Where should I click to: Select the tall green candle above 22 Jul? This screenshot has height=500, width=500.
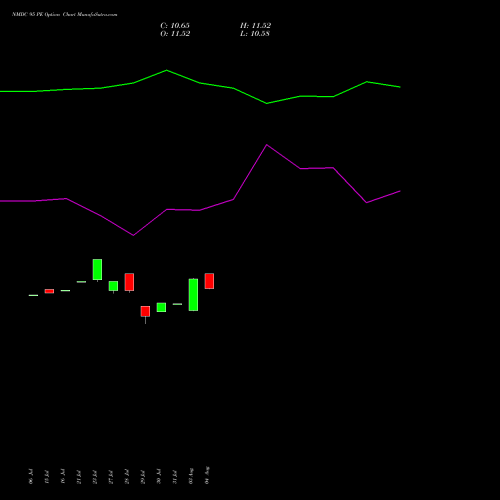point(97,270)
